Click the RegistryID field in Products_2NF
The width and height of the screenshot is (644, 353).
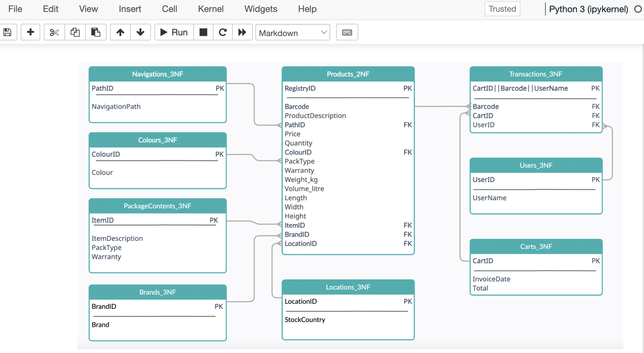tap(300, 88)
